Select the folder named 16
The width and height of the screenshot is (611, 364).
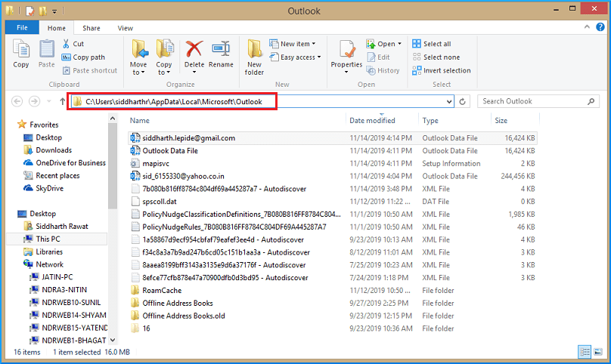(333, 329)
